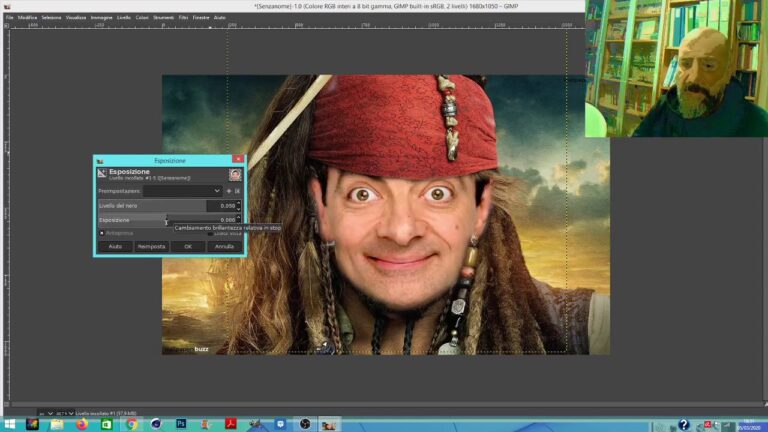Open the Modifica menu
768x432 pixels.
27,18
